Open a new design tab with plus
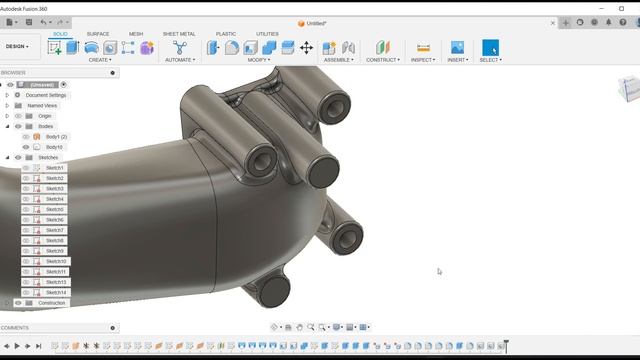Screen dimensions: 640x360 (566, 23)
